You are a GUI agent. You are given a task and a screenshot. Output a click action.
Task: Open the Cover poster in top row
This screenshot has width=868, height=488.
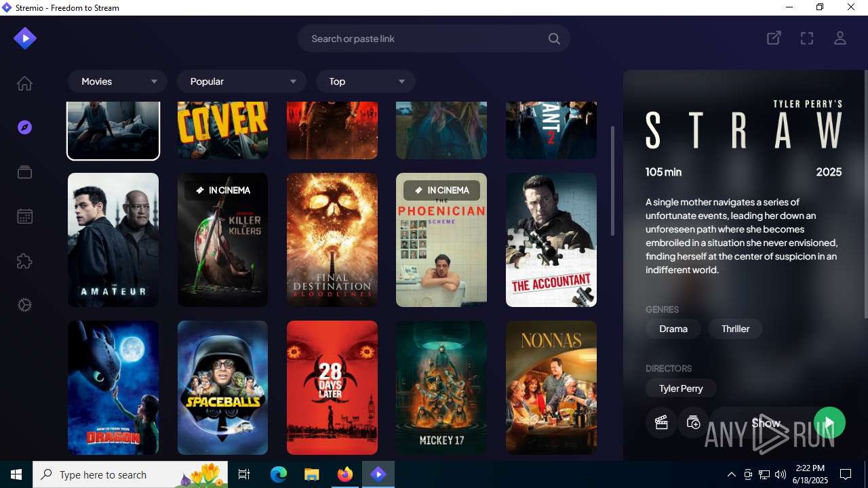[x=222, y=130]
